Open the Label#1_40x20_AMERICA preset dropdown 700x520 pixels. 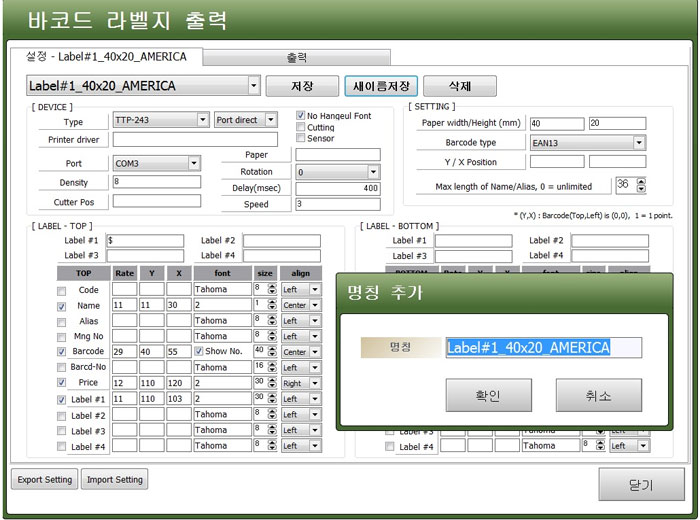coord(254,85)
